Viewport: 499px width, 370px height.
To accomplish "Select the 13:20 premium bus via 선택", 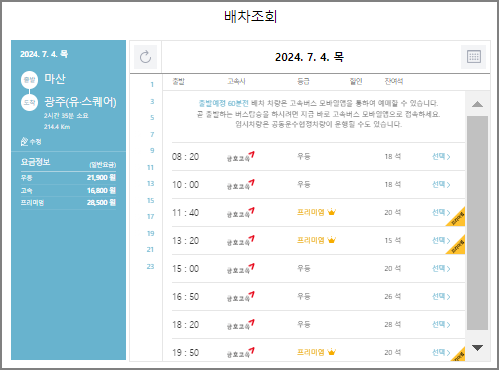I will click(x=441, y=240).
